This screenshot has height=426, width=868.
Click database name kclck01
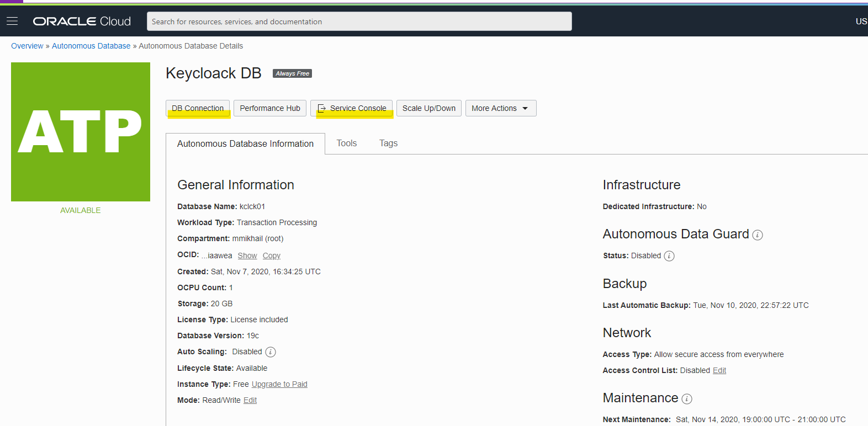coord(252,206)
